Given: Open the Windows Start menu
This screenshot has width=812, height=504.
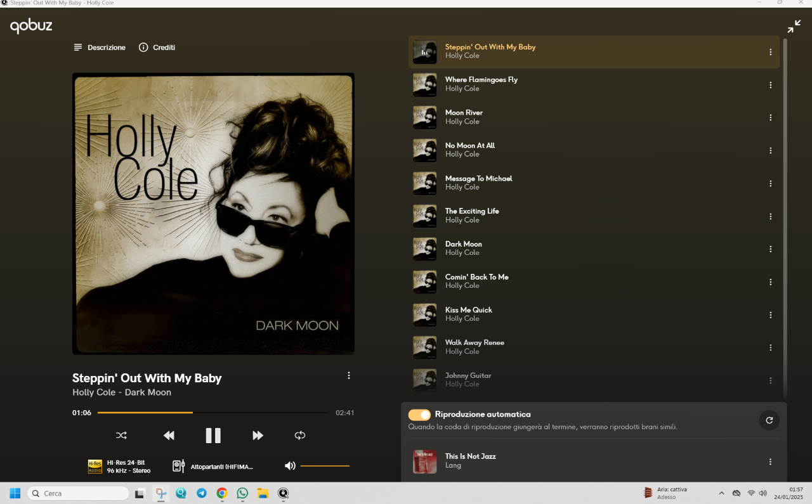Looking at the screenshot, I should click(x=15, y=493).
